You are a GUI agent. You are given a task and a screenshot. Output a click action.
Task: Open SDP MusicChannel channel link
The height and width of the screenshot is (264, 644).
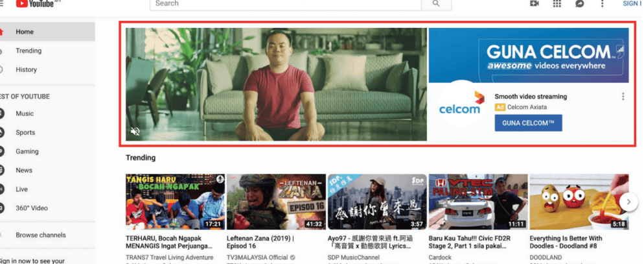[x=354, y=258]
